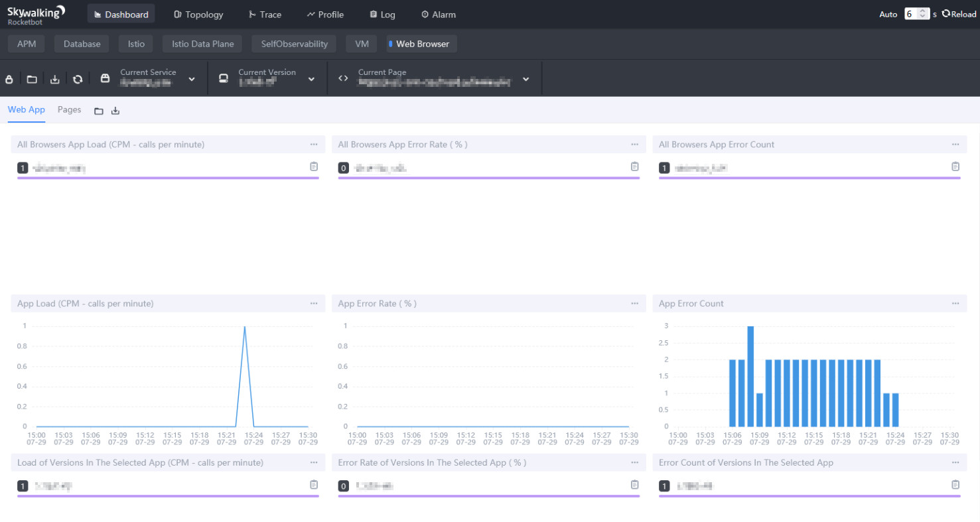Click the All Browsers App Error Count bar
The image size is (980, 522).
coord(809,178)
